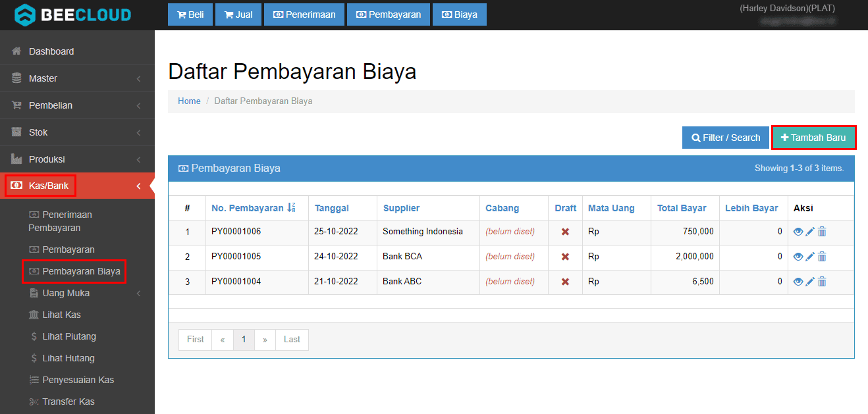The image size is (868, 414).
Task: Sort by Lebih Bayar column header
Action: click(751, 208)
